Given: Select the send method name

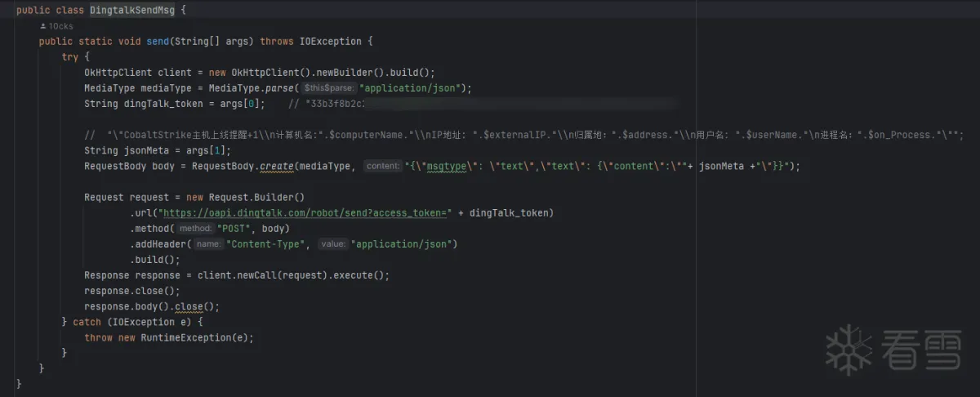Looking at the screenshot, I should (x=158, y=42).
